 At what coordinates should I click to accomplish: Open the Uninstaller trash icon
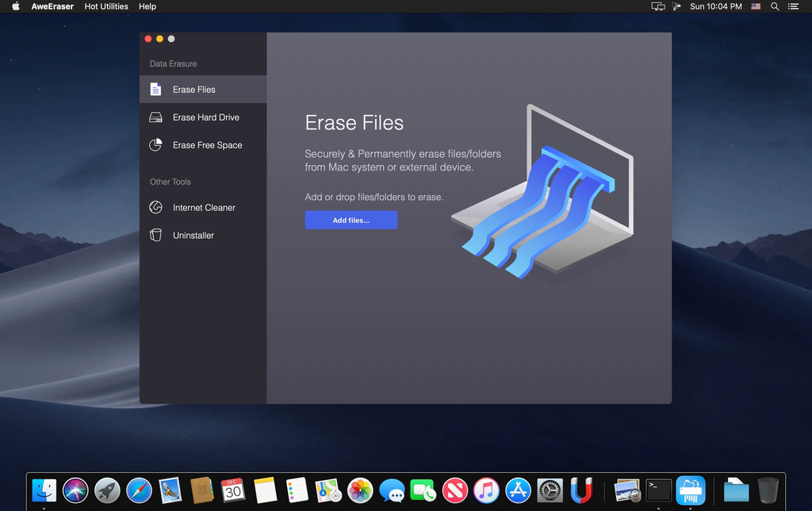pos(155,235)
